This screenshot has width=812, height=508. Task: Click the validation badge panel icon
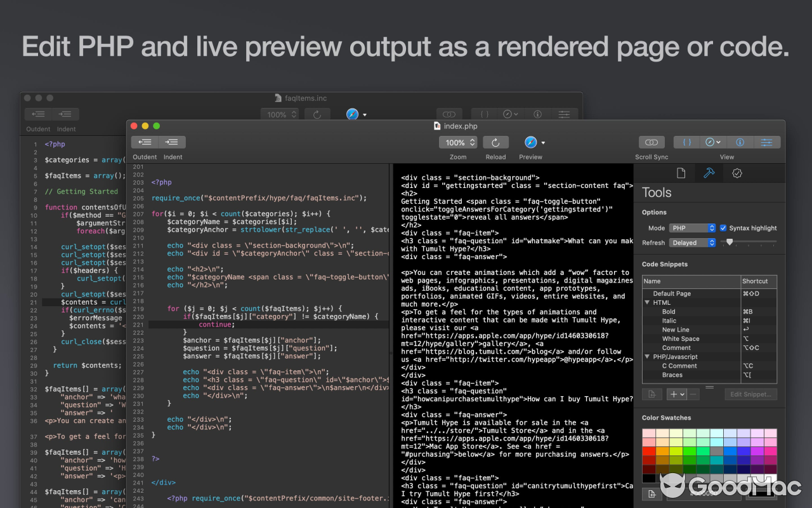pos(738,173)
